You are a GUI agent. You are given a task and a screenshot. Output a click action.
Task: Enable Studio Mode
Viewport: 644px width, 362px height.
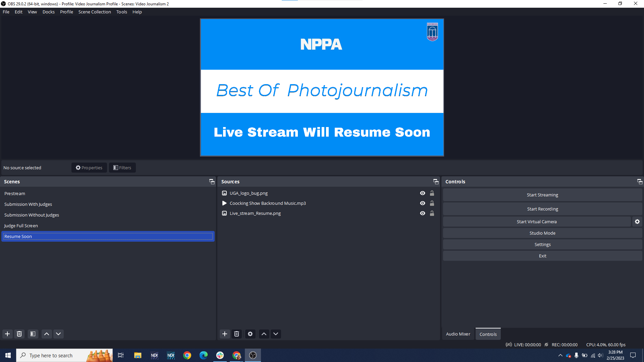pyautogui.click(x=542, y=233)
